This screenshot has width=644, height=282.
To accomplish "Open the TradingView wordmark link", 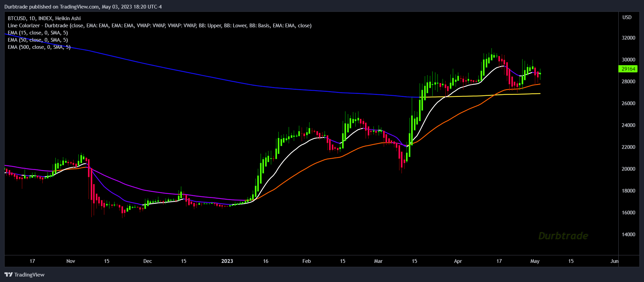I will point(29,274).
